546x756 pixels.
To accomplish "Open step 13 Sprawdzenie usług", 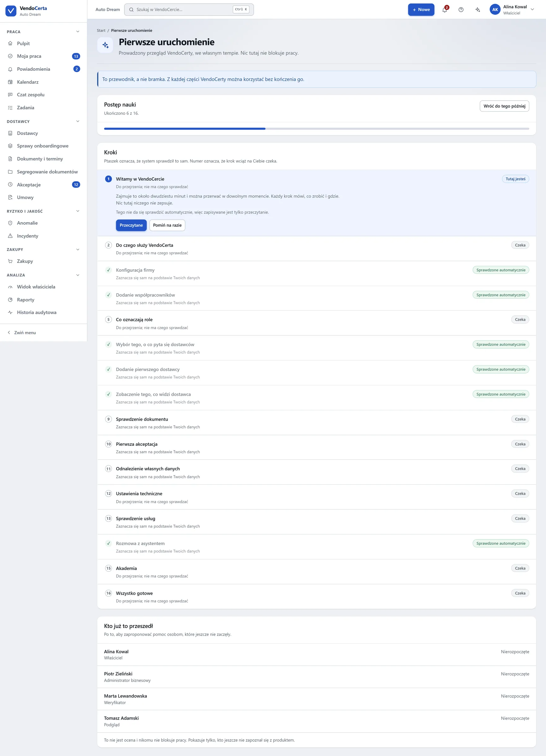I will coord(316,522).
